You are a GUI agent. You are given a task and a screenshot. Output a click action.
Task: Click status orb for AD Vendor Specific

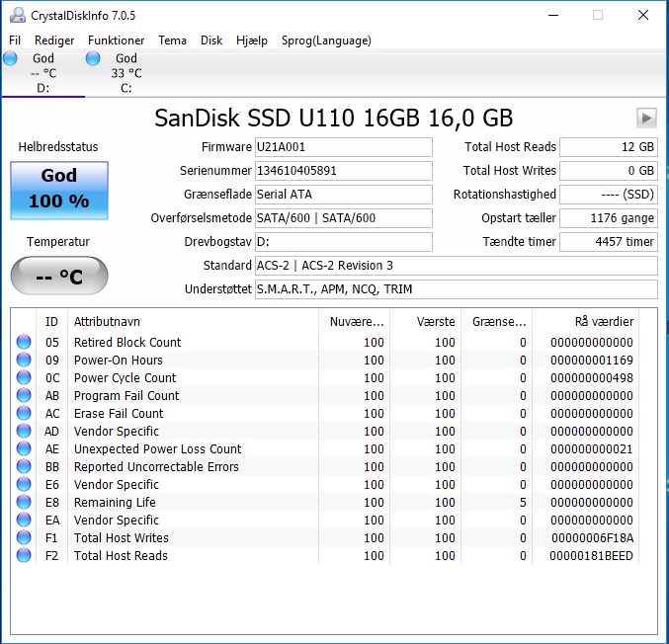(x=24, y=432)
